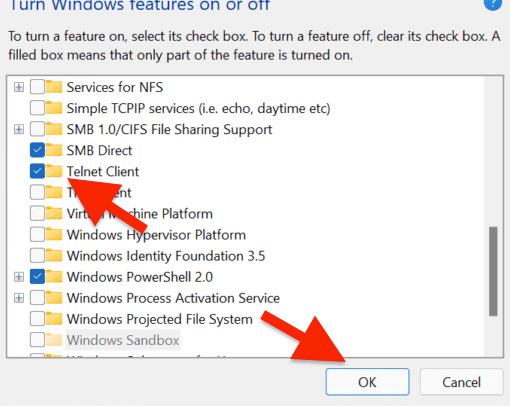Open help via the blue question mark icon
Screen dimensions: 510x406
[x=493, y=3]
